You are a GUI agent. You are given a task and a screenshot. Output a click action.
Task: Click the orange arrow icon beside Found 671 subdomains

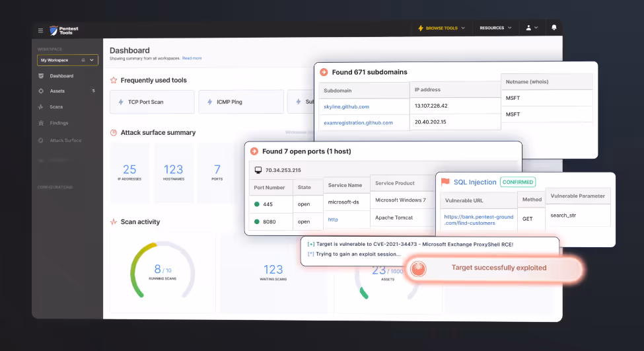pos(324,72)
